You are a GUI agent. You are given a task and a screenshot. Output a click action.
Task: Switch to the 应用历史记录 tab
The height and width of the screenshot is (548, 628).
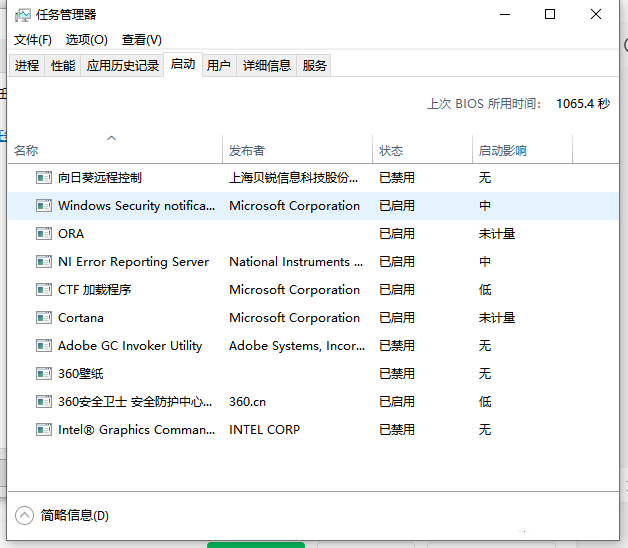coord(123,65)
